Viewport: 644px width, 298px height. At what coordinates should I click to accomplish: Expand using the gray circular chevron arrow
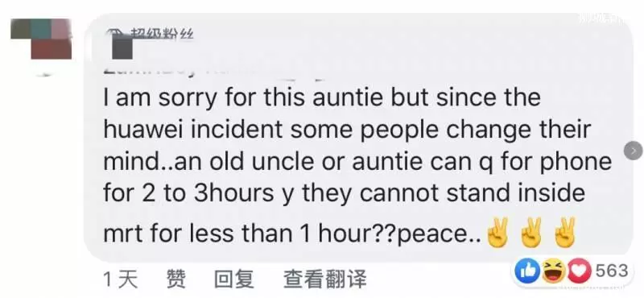[633, 151]
